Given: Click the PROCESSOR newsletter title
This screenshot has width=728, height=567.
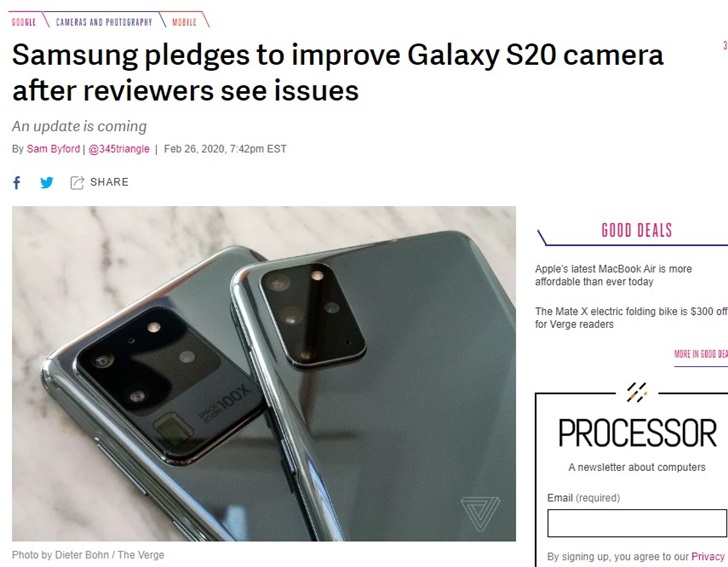Looking at the screenshot, I should (637, 433).
